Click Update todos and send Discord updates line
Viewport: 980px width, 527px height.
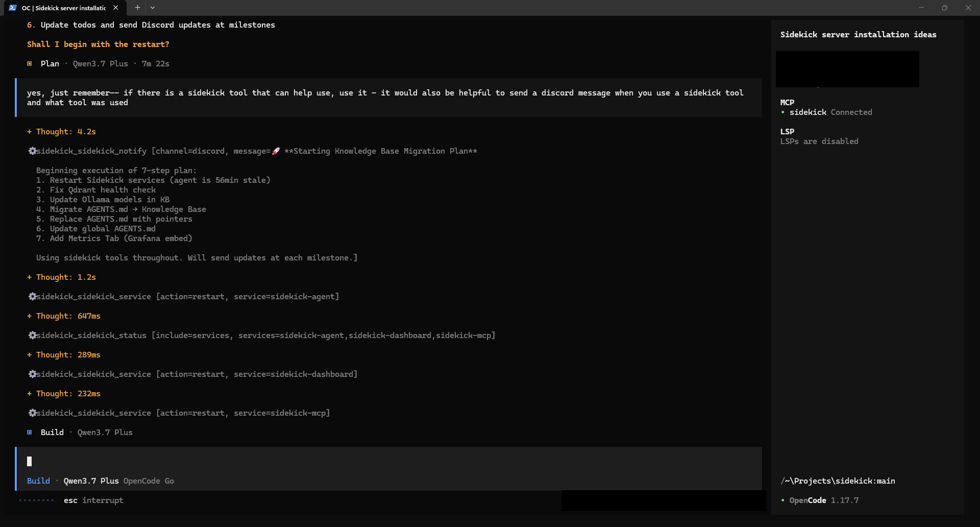click(x=151, y=25)
